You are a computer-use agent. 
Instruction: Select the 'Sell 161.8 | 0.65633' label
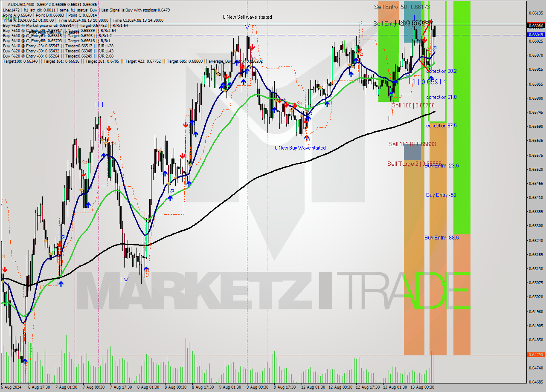[412, 144]
